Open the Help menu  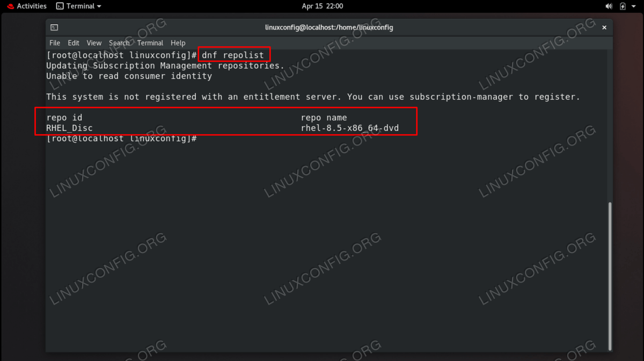pos(178,43)
